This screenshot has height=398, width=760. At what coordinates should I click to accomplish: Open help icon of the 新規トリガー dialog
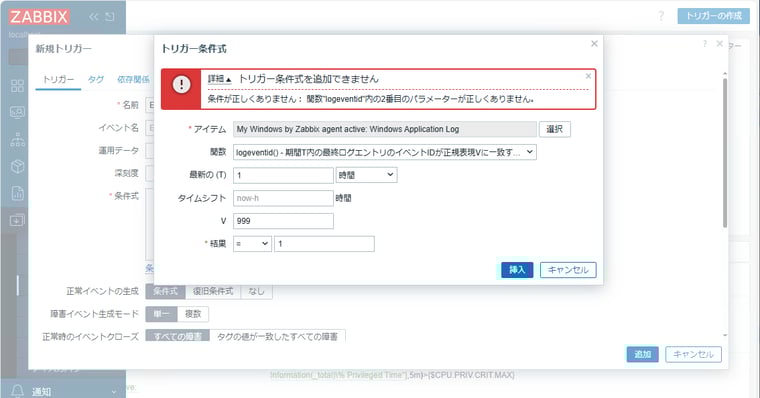[x=705, y=44]
